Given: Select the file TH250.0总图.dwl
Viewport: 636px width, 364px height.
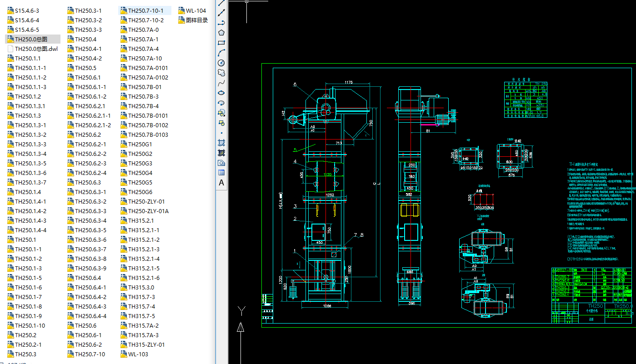Looking at the screenshot, I should (36, 49).
